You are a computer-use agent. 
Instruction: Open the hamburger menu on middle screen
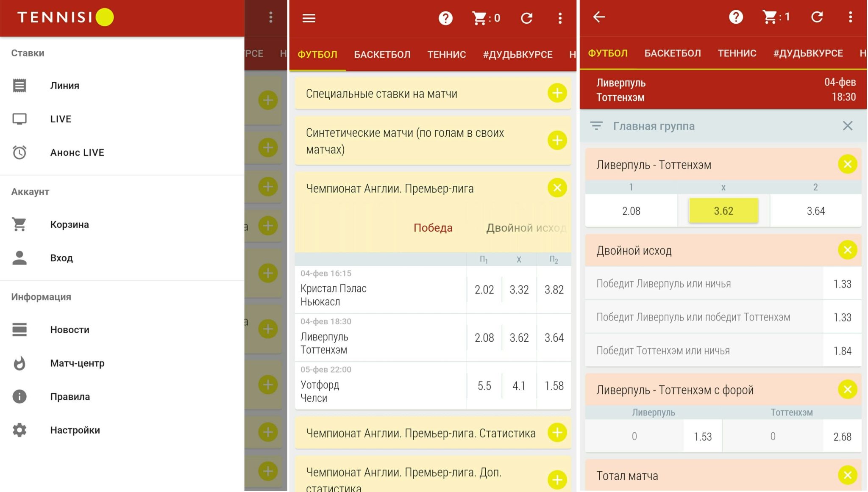[309, 18]
